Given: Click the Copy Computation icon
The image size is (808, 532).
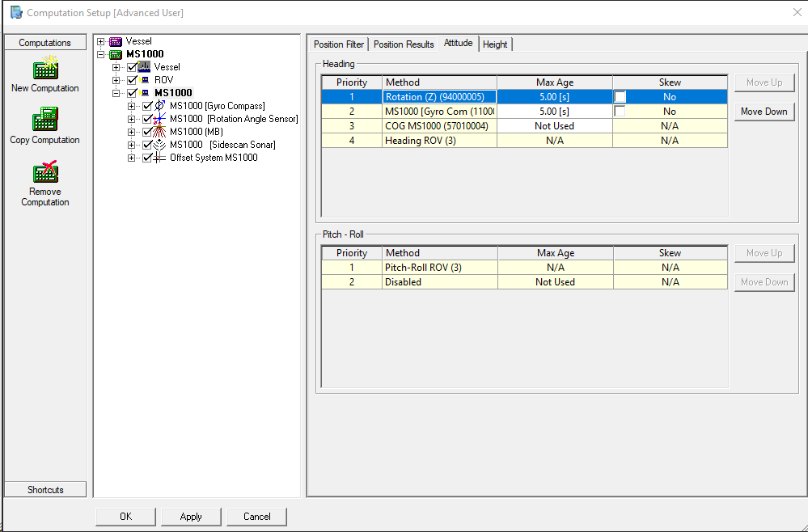Looking at the screenshot, I should coord(45,120).
